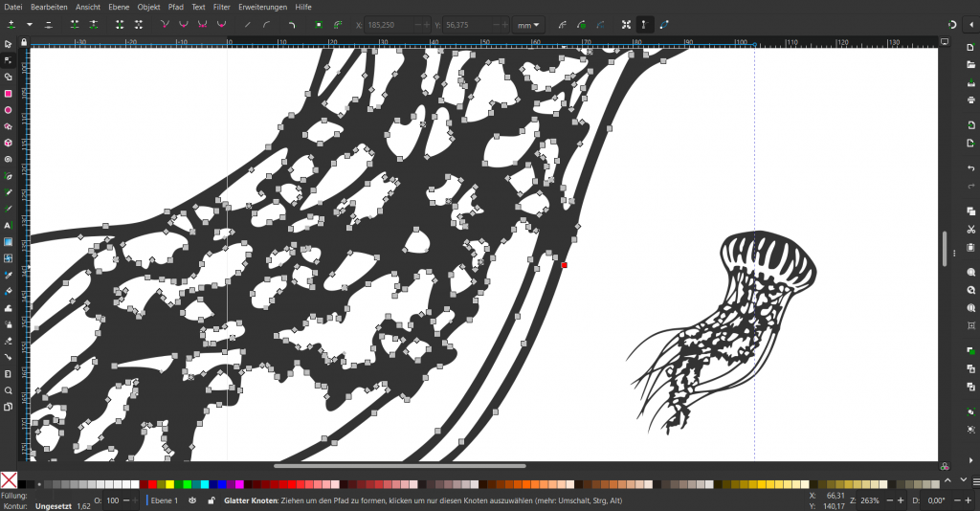This screenshot has height=511, width=980.
Task: Toggle lock on Ebene 1 layer
Action: pos(210,500)
